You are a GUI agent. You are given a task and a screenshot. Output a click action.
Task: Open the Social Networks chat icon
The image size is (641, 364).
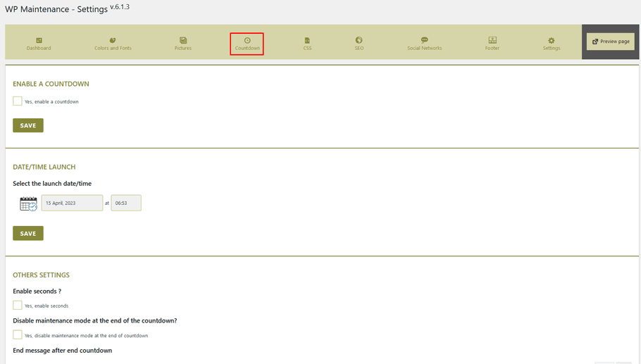pyautogui.click(x=424, y=40)
